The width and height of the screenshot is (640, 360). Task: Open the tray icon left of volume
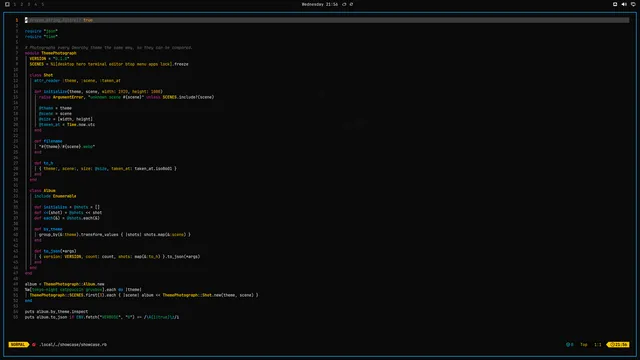[615, 4]
